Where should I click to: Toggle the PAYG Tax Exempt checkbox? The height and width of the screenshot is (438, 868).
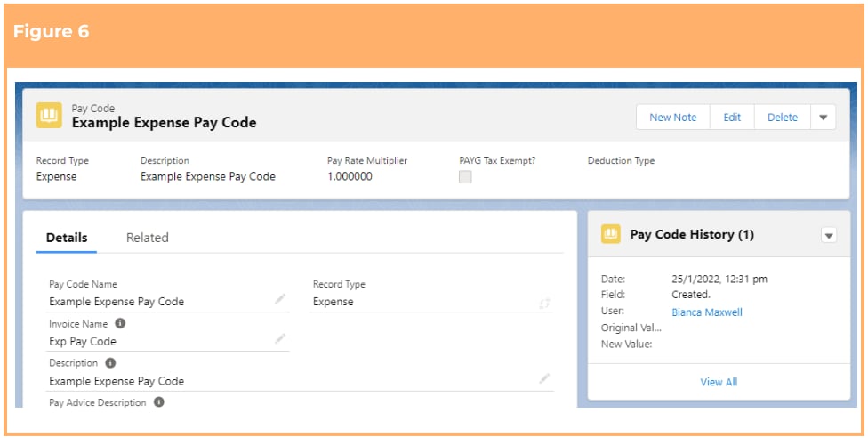[465, 177]
